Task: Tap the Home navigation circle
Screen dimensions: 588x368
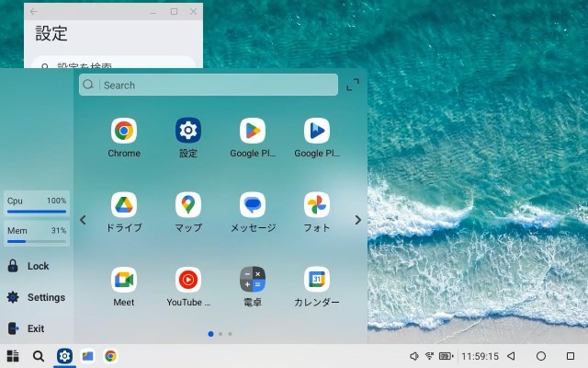Action: 541,356
